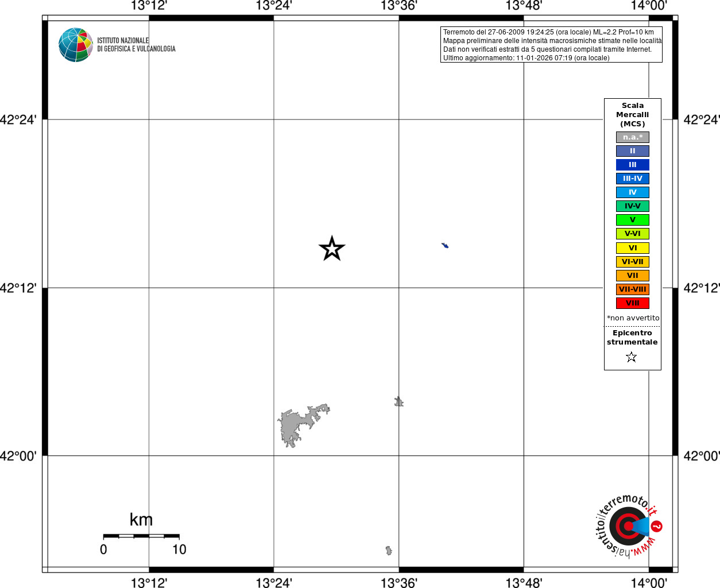Click the left 42°12' latitude label
The width and height of the screenshot is (720, 588).
point(19,288)
